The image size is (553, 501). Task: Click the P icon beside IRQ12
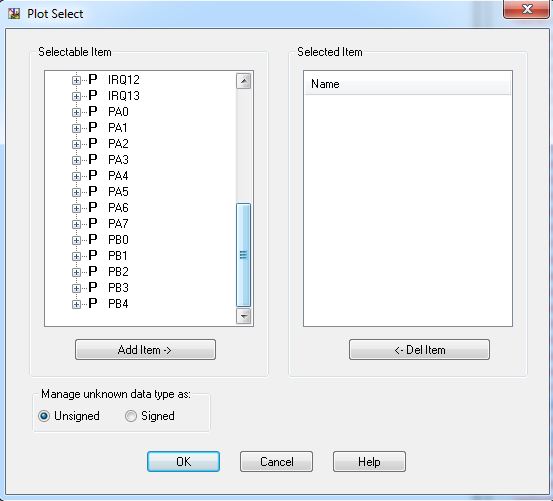coord(93,79)
